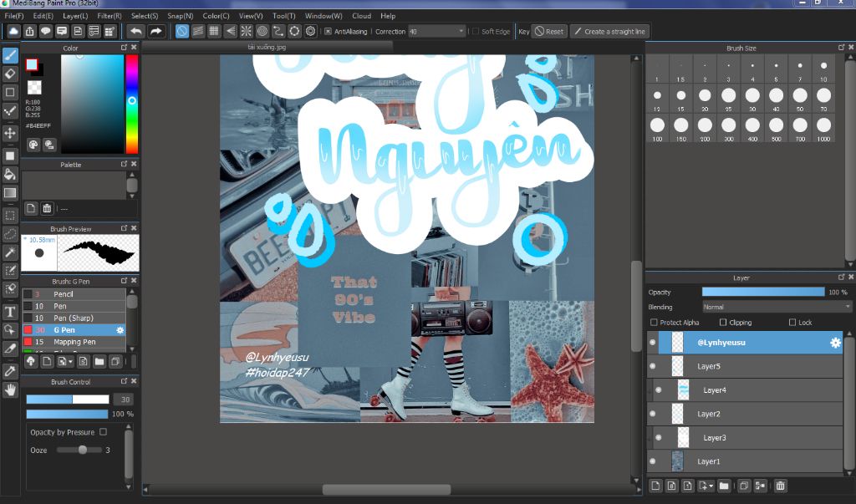Screen dimensions: 856x504
Task: Open the Blending mode dropdown
Action: pyautogui.click(x=777, y=308)
